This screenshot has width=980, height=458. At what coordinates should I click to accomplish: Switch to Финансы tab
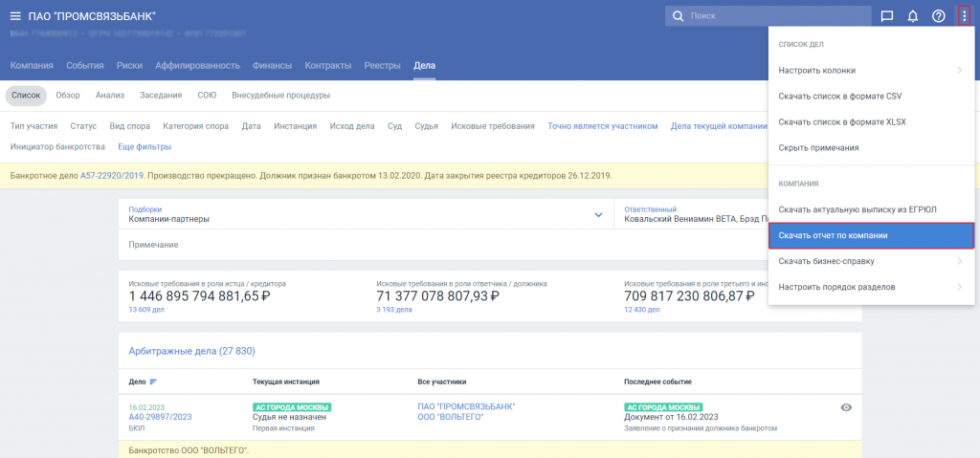click(x=273, y=66)
